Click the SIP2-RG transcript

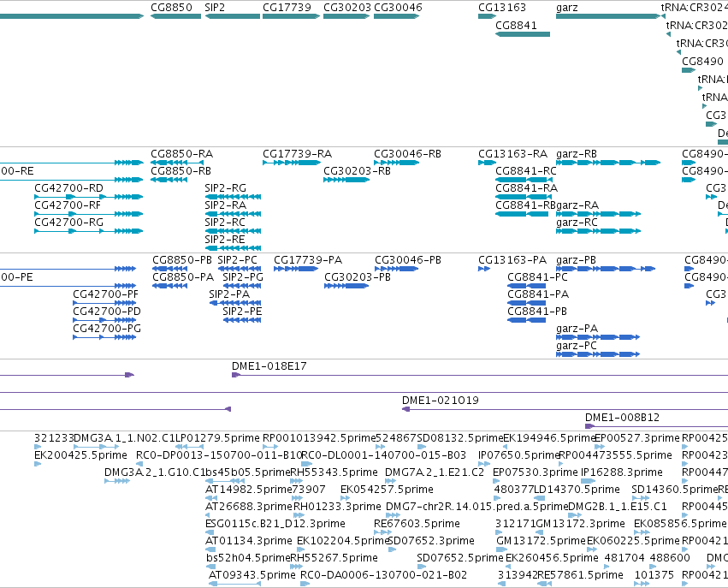click(233, 197)
